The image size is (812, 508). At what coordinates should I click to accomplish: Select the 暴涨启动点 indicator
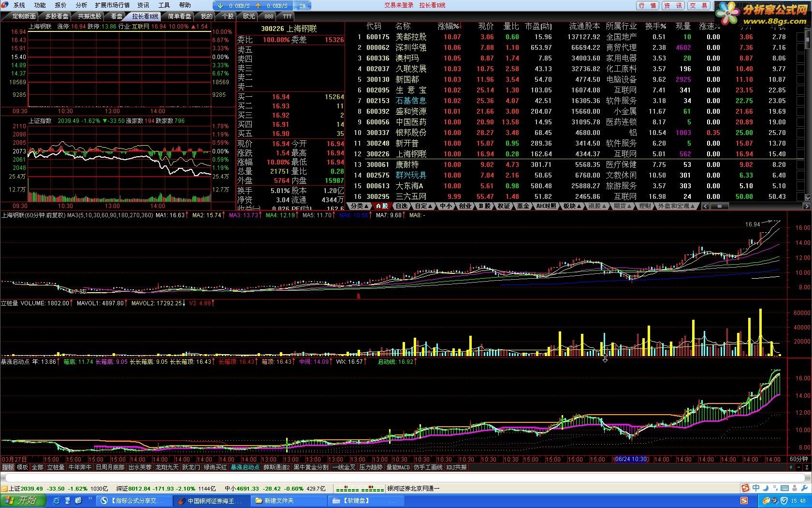[245, 467]
